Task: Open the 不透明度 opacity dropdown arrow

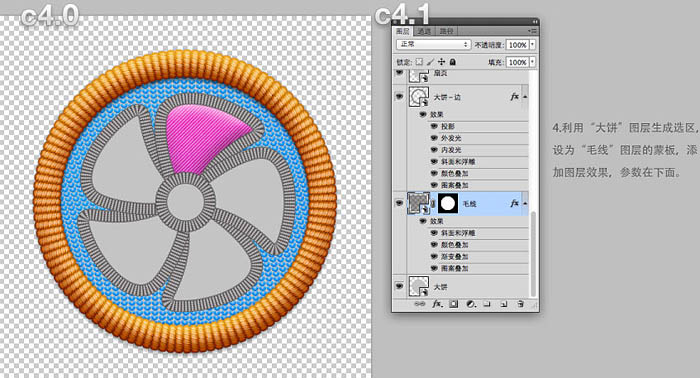Action: pos(532,45)
